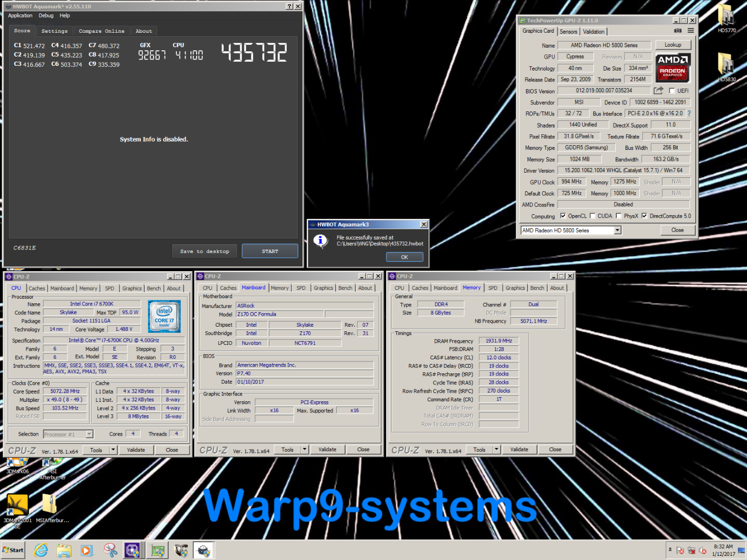Expand the Tools arrow in the Mainboard CPU-Z window

(305, 450)
